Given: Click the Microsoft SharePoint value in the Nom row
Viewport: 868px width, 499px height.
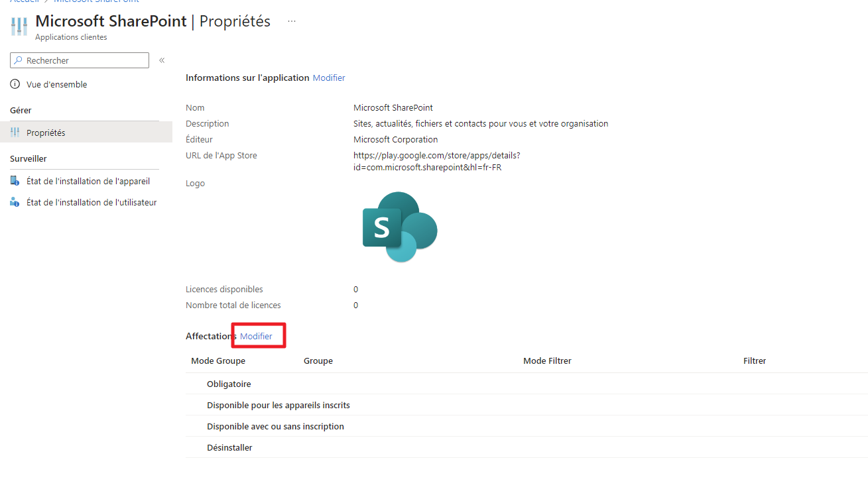Looking at the screenshot, I should pyautogui.click(x=393, y=107).
